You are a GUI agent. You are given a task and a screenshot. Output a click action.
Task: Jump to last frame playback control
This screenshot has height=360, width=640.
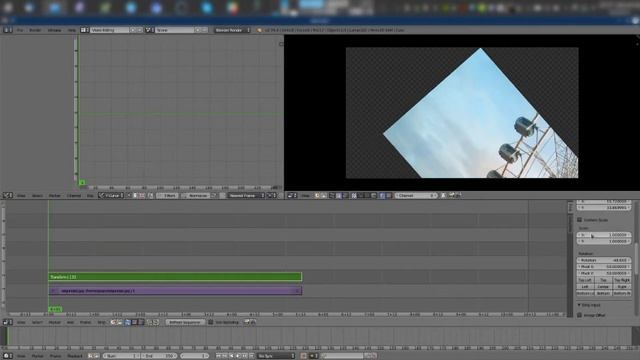[252, 356]
